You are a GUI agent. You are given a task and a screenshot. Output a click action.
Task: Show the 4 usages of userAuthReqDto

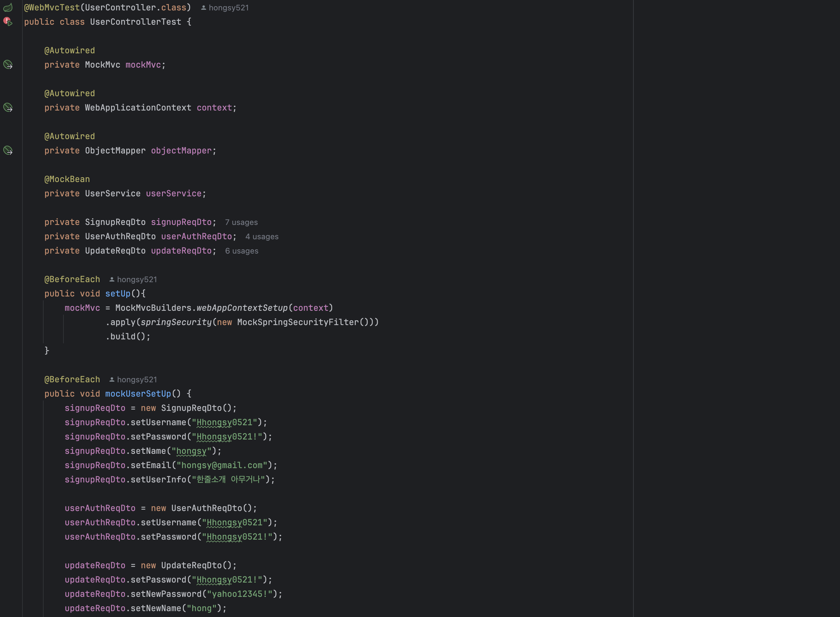click(x=262, y=237)
